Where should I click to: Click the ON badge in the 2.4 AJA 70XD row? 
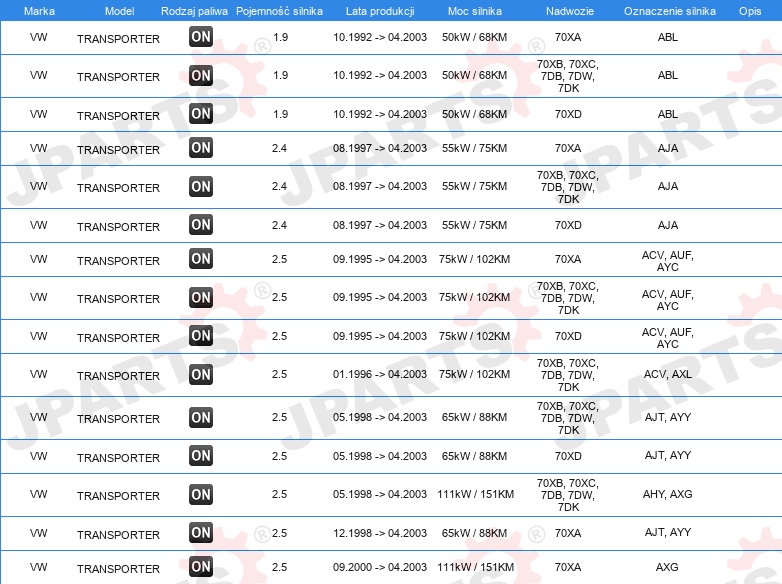[201, 224]
